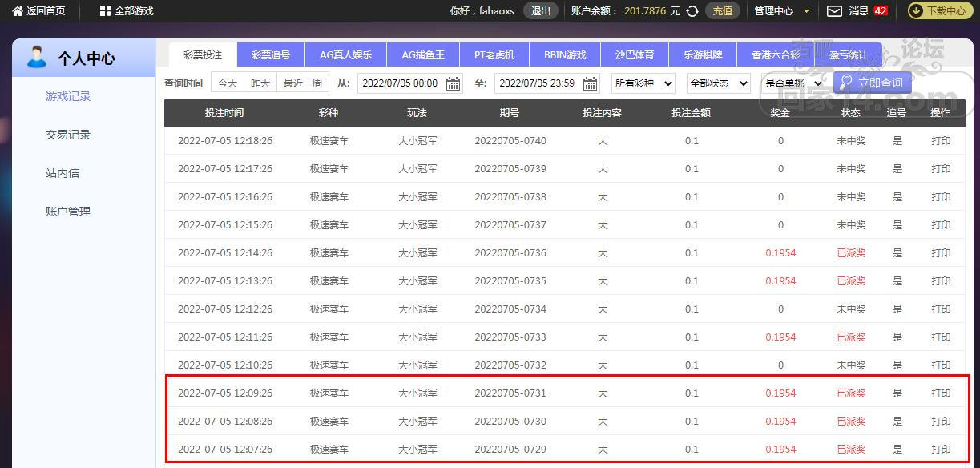Click the 奖金 column header

[780, 113]
